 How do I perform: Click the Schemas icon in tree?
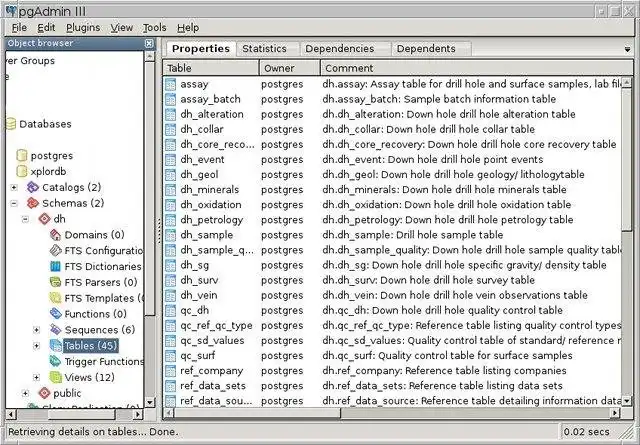click(x=33, y=203)
